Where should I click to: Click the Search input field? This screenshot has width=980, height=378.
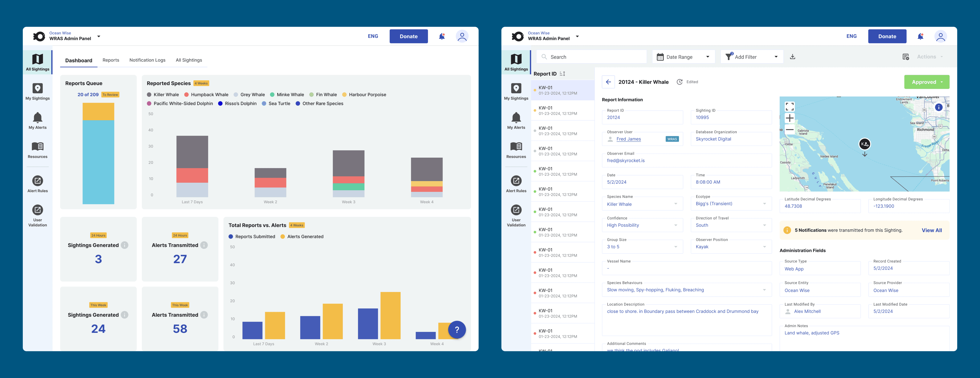592,57
